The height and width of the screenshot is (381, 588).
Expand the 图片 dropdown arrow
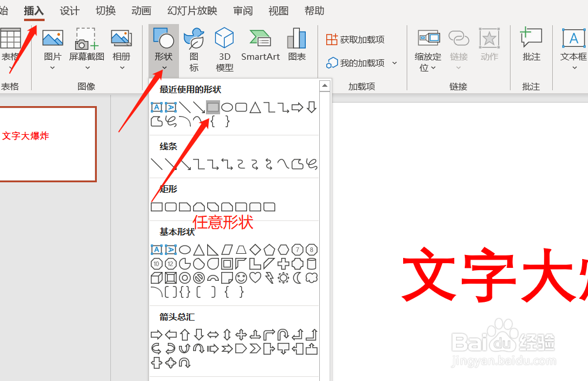(x=52, y=68)
